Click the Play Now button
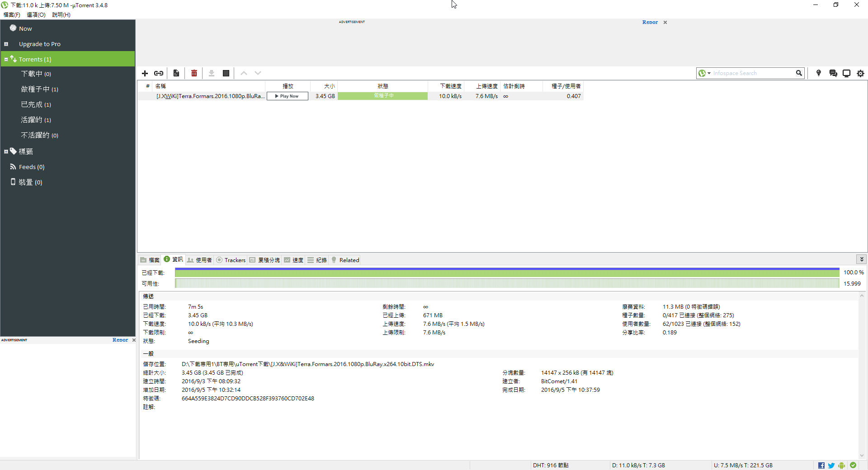Viewport: 868px width, 470px height. pos(288,96)
